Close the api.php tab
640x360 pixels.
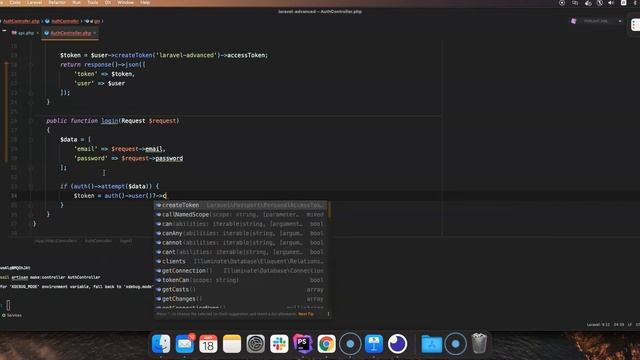coord(38,33)
